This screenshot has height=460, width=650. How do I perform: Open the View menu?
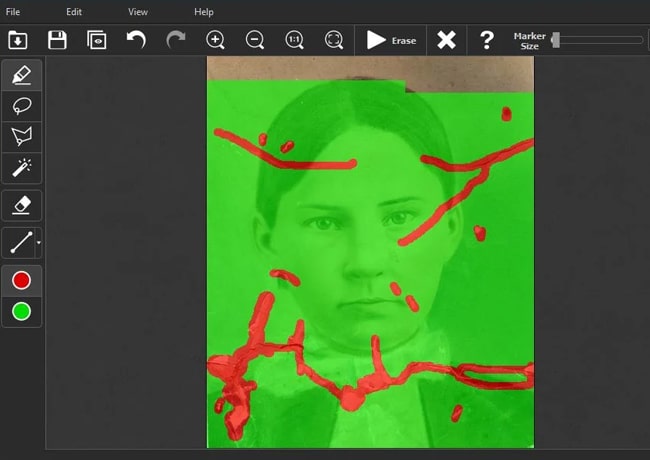138,12
